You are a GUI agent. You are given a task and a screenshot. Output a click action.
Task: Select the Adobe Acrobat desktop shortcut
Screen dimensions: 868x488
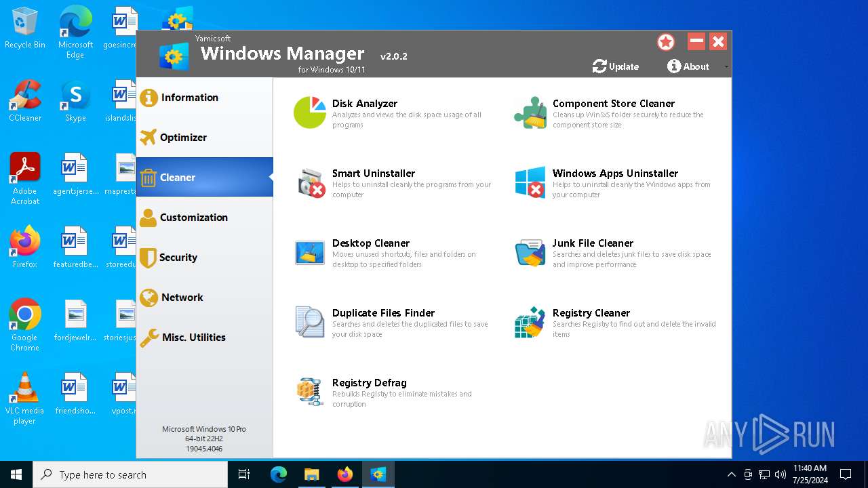pyautogui.click(x=25, y=179)
